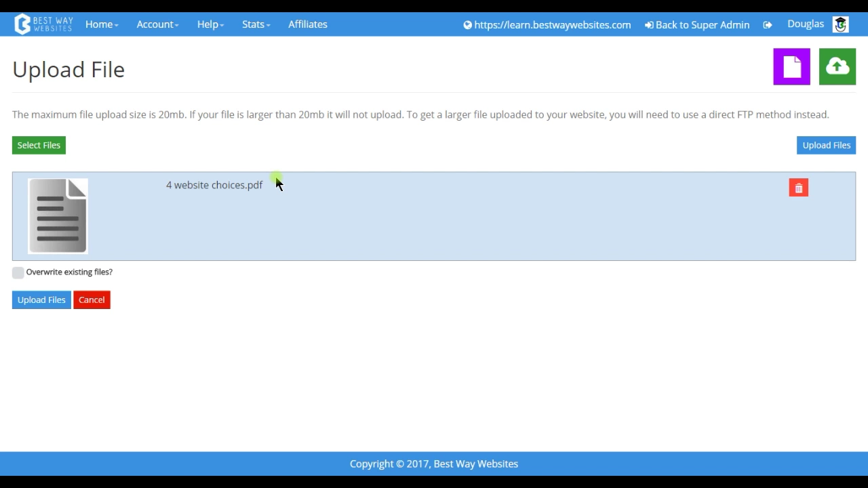The image size is (868, 488).
Task: Click the logout arrow icon in navbar
Action: click(x=768, y=25)
